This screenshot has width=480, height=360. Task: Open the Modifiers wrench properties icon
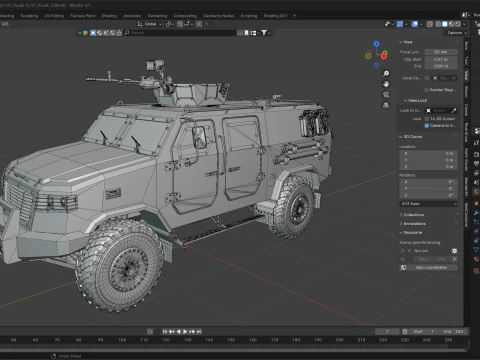pyautogui.click(x=476, y=213)
